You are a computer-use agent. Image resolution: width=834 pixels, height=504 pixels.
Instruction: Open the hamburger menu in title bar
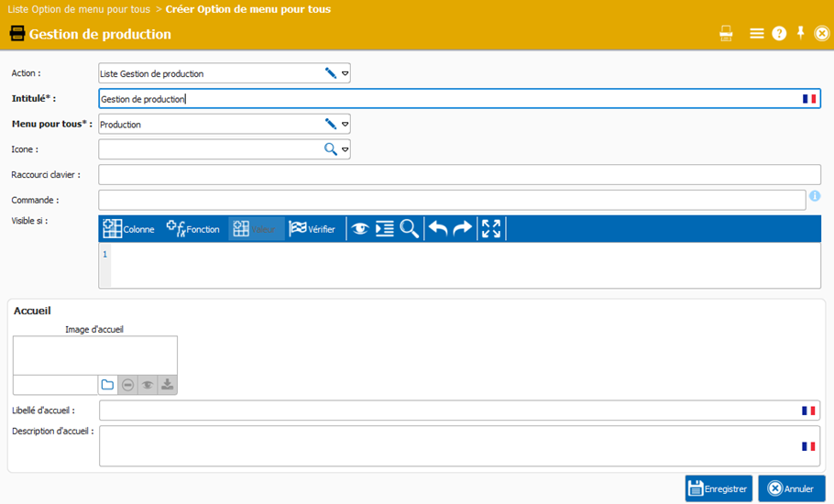coord(757,34)
